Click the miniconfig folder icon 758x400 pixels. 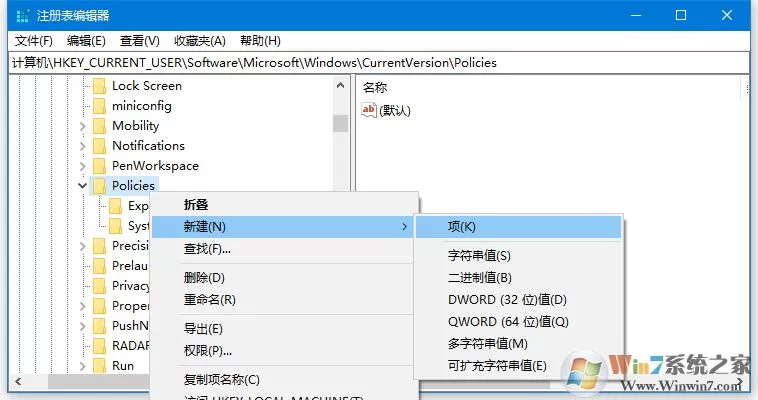[99, 106]
